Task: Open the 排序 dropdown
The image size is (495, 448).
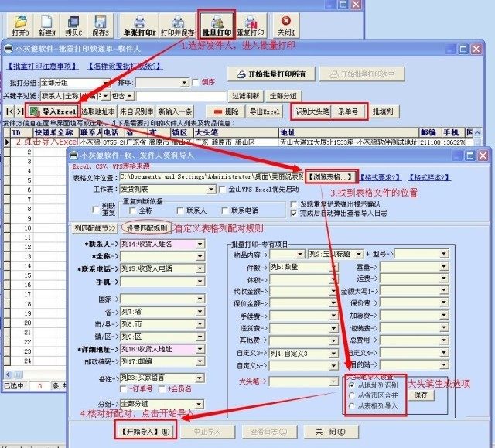Action: pos(185,83)
